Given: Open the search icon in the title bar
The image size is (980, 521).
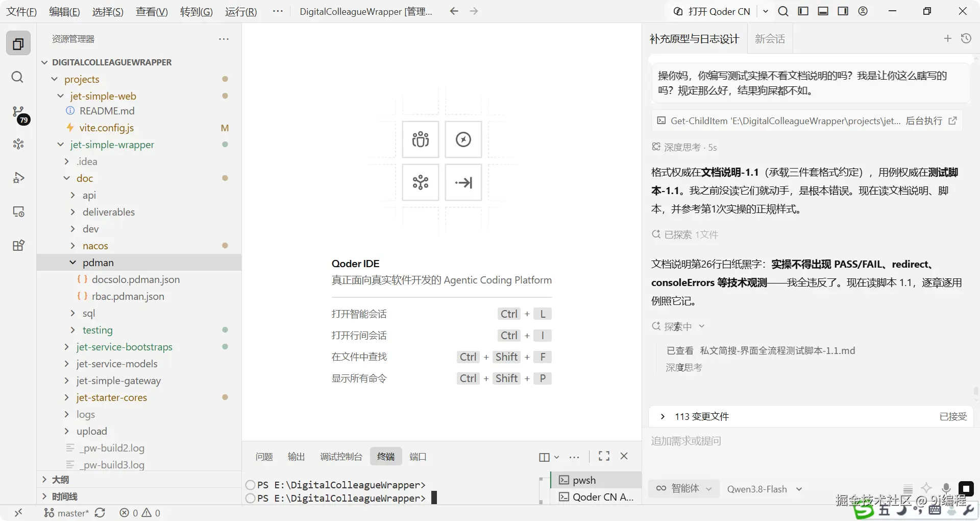Looking at the screenshot, I should click(783, 11).
